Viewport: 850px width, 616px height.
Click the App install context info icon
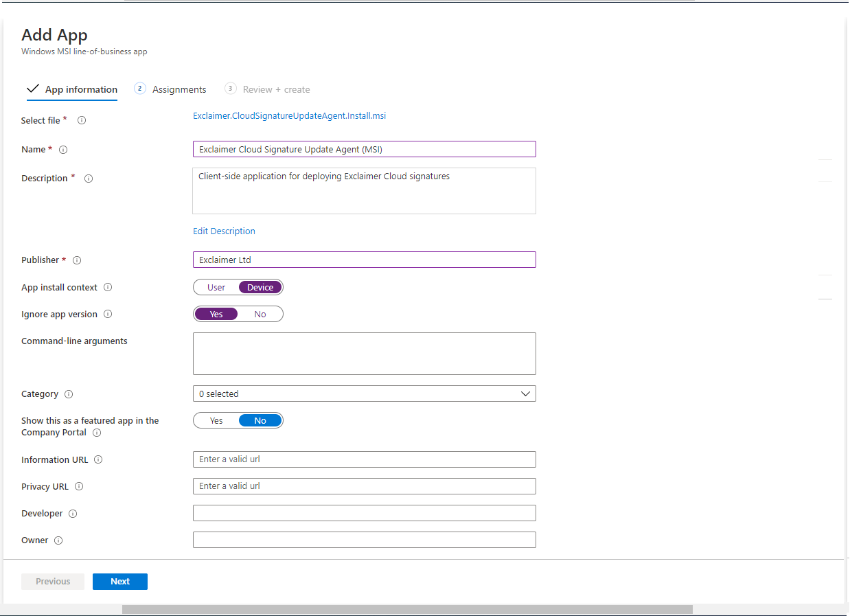(x=108, y=287)
